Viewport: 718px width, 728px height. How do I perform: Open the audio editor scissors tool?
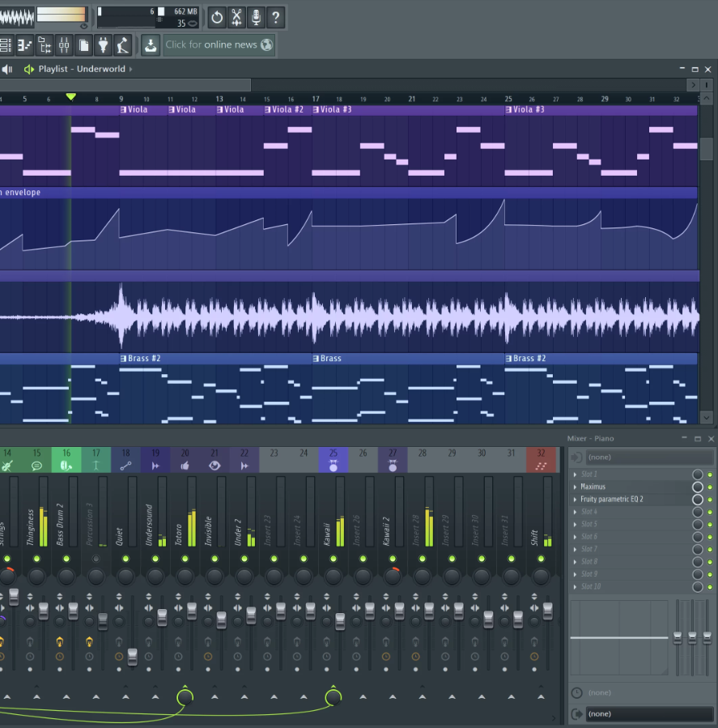(236, 18)
